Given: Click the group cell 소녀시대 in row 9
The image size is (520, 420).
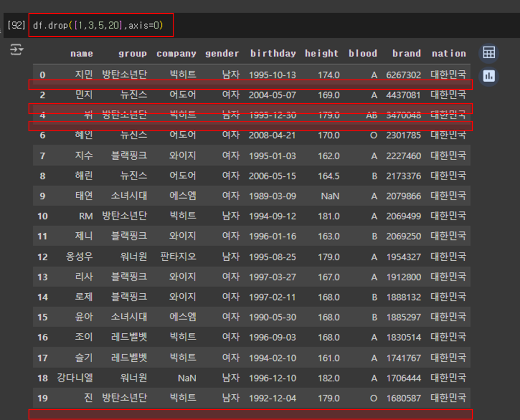Looking at the screenshot, I should [129, 196].
